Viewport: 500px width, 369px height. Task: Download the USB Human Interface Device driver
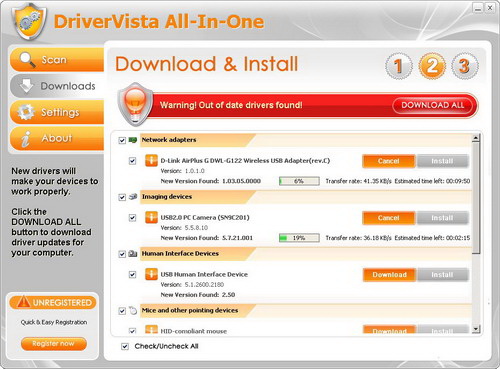point(389,275)
